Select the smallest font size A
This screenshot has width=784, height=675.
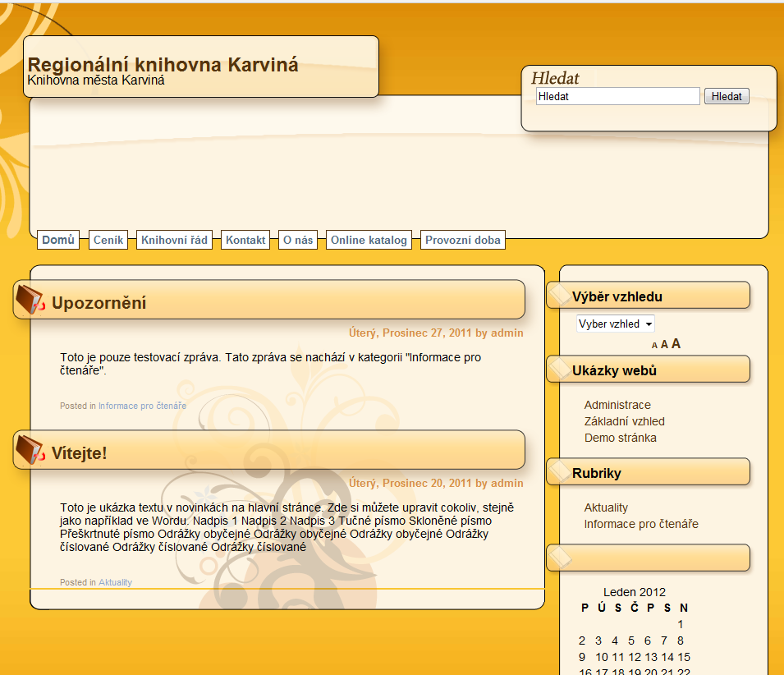[x=654, y=346]
